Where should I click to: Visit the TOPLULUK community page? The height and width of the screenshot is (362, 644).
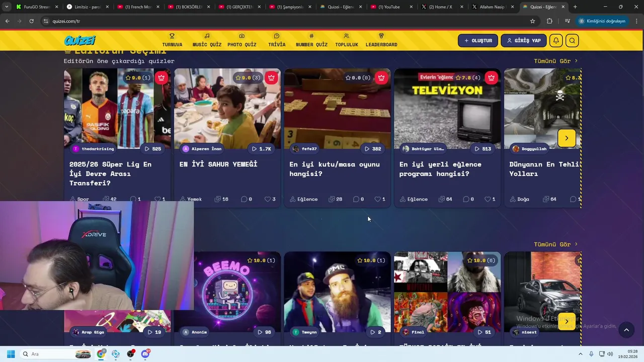tap(347, 40)
